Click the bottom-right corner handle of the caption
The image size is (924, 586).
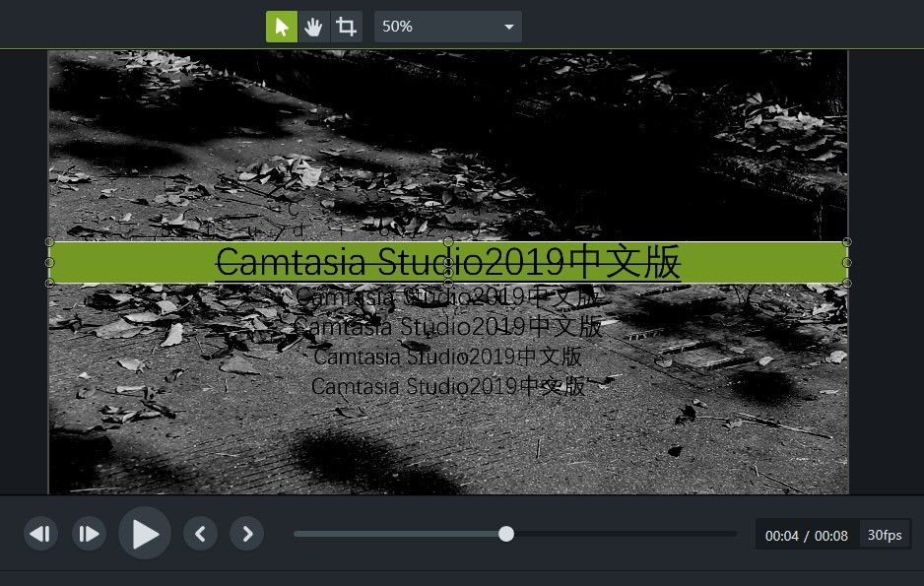point(847,284)
